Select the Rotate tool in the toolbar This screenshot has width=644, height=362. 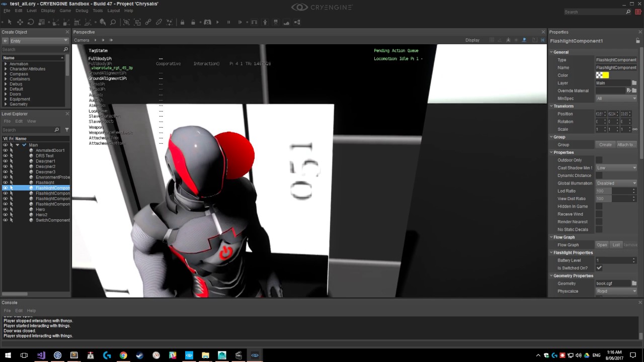[31, 22]
